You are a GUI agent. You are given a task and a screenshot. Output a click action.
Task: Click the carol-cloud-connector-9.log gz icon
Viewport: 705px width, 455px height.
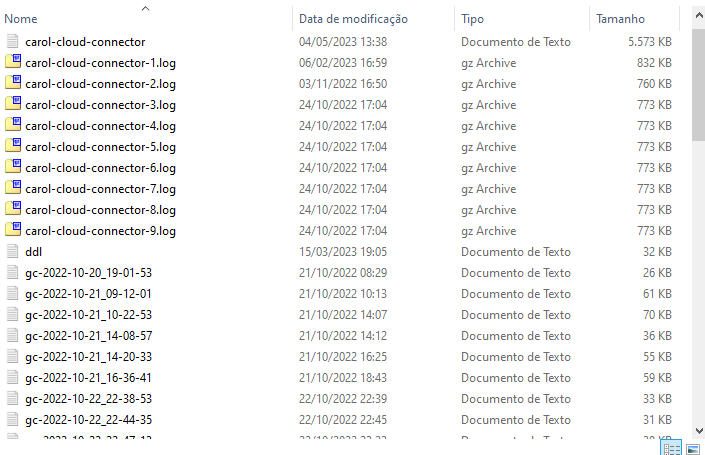tap(13, 231)
